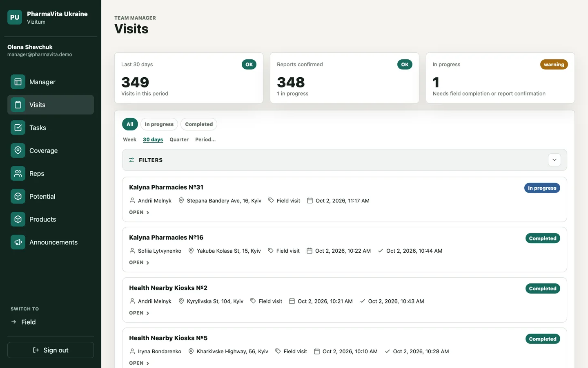Open Health Nearby Kiosks №2 visit details
The image size is (588, 368).
pos(139,313)
